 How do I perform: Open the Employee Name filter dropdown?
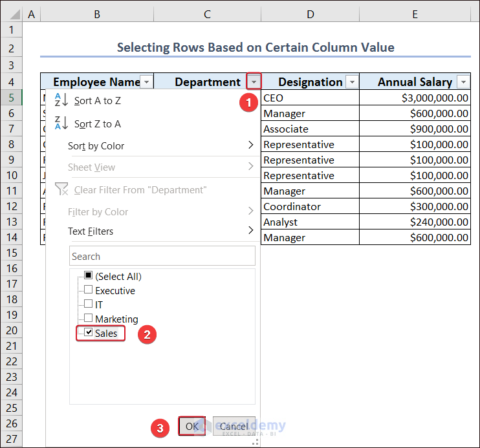click(x=146, y=82)
